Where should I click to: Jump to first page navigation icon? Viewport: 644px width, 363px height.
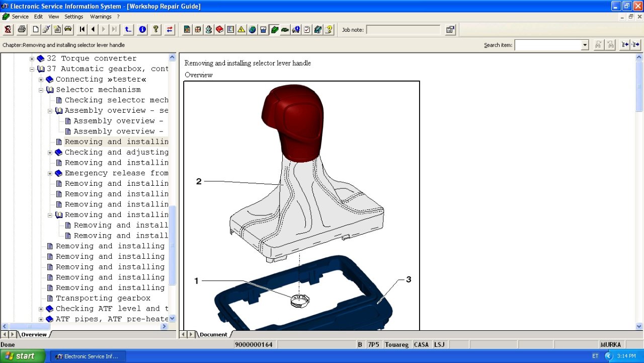click(83, 30)
